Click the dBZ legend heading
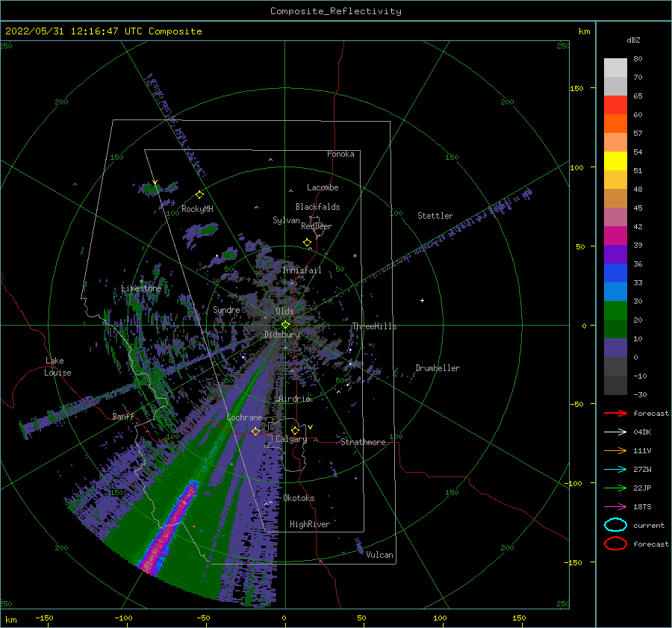Image resolution: width=672 pixels, height=628 pixels. [633, 40]
